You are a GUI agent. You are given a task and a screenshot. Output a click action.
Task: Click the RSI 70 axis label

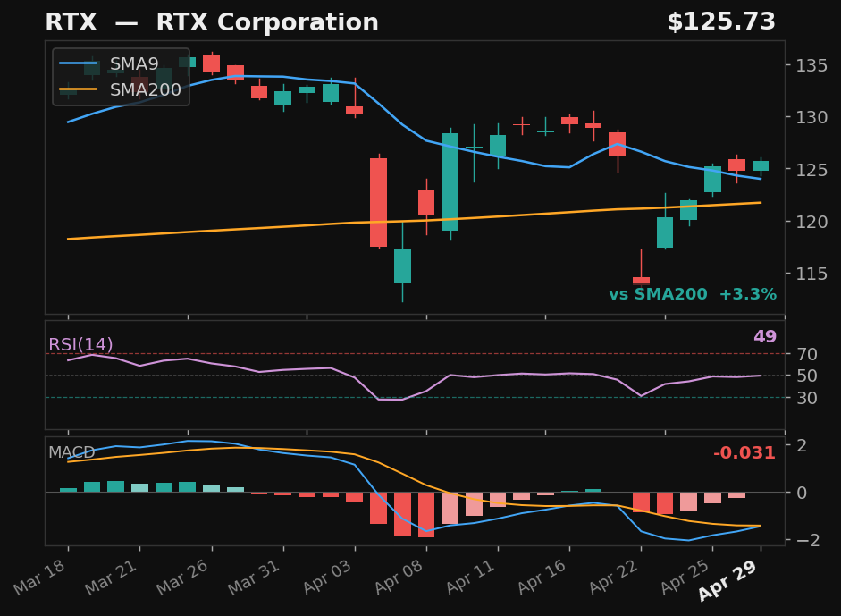pyautogui.click(x=807, y=354)
